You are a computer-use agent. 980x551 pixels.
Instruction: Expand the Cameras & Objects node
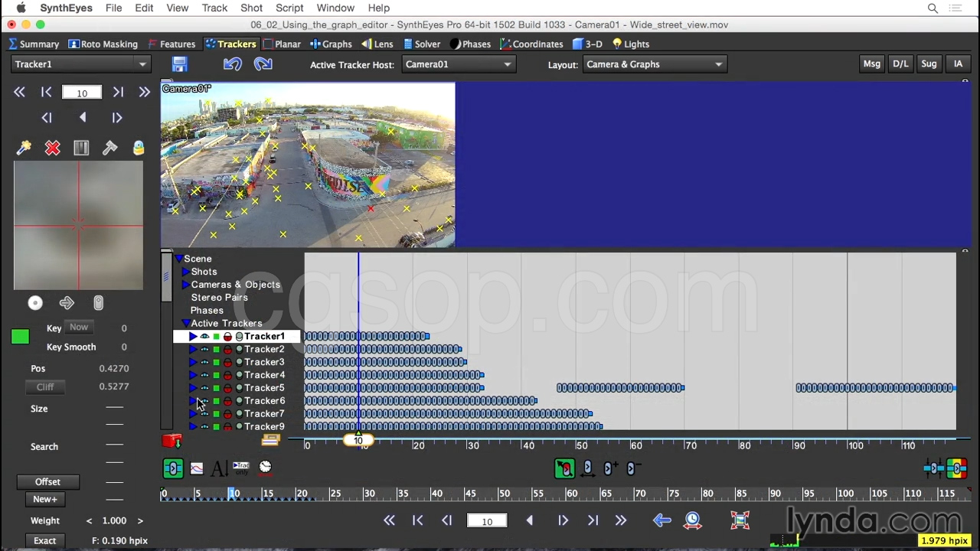(x=185, y=285)
